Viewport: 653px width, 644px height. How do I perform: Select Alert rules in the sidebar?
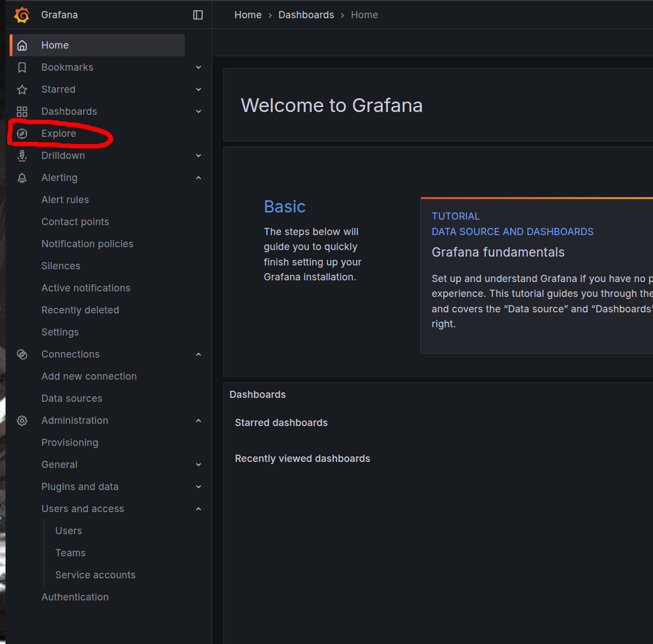coord(65,200)
